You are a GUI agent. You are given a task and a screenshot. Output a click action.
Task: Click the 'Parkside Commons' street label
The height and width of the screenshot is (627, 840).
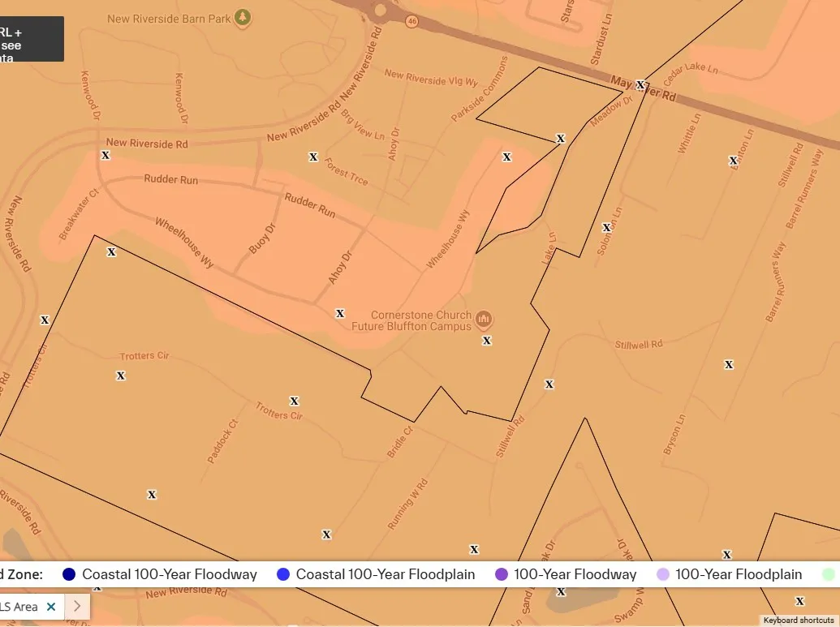pyautogui.click(x=479, y=89)
